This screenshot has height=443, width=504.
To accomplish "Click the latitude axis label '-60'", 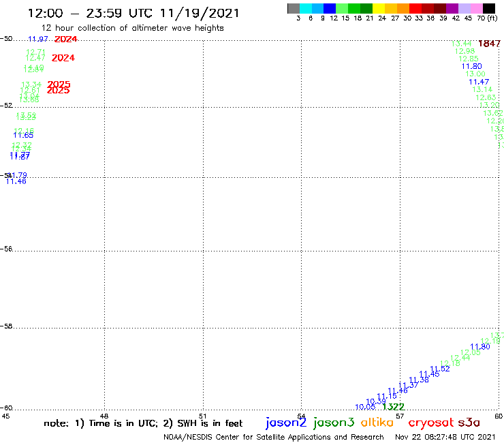I will click(6, 408).
